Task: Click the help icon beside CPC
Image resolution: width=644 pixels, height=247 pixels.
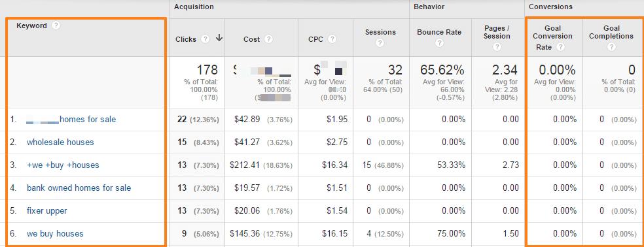Action: pos(332,39)
